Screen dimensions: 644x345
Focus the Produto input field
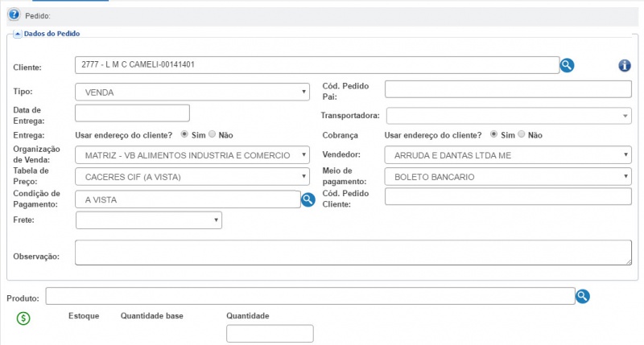click(x=310, y=296)
